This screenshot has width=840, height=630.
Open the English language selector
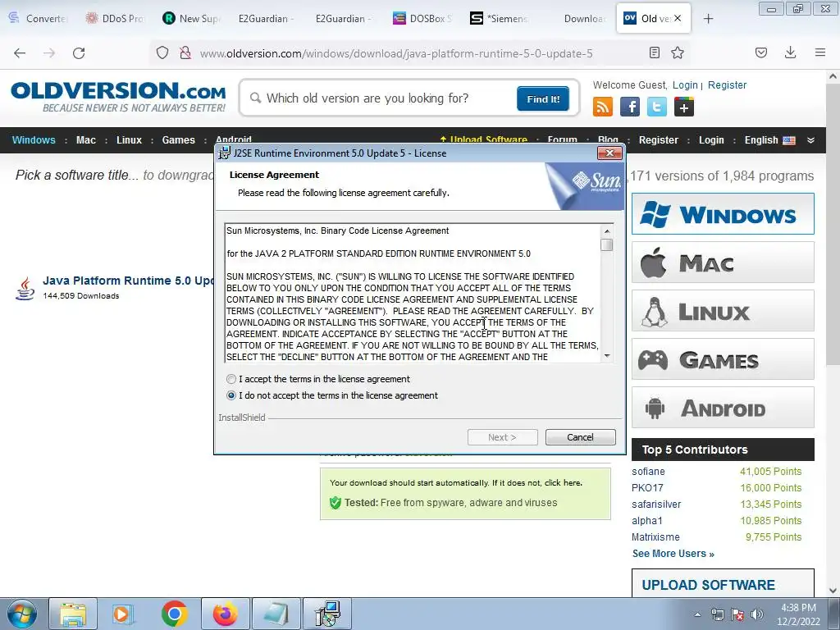(x=769, y=139)
